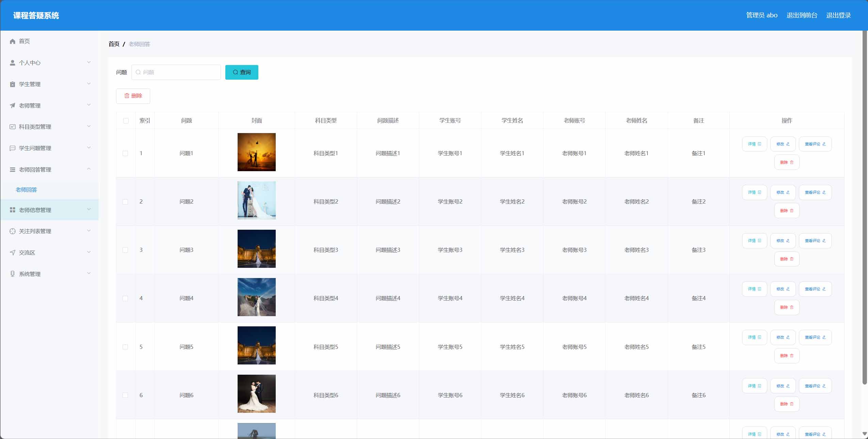Click 首页 in the breadcrumb

(x=114, y=44)
